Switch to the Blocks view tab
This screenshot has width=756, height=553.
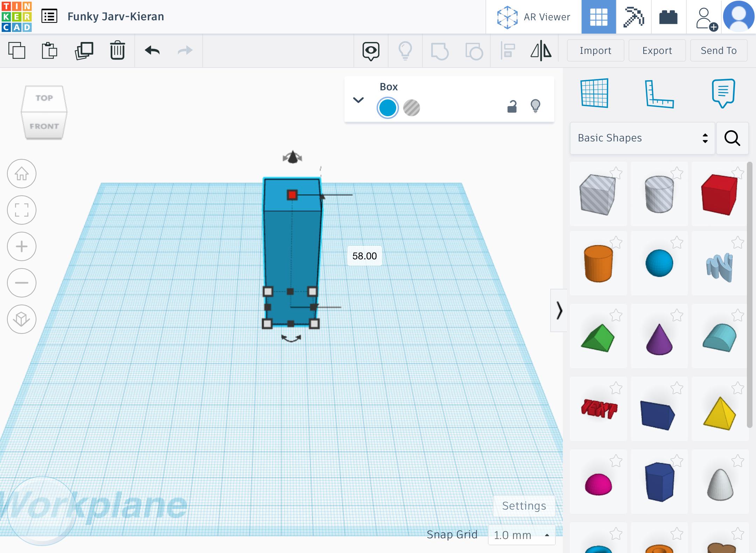point(633,17)
